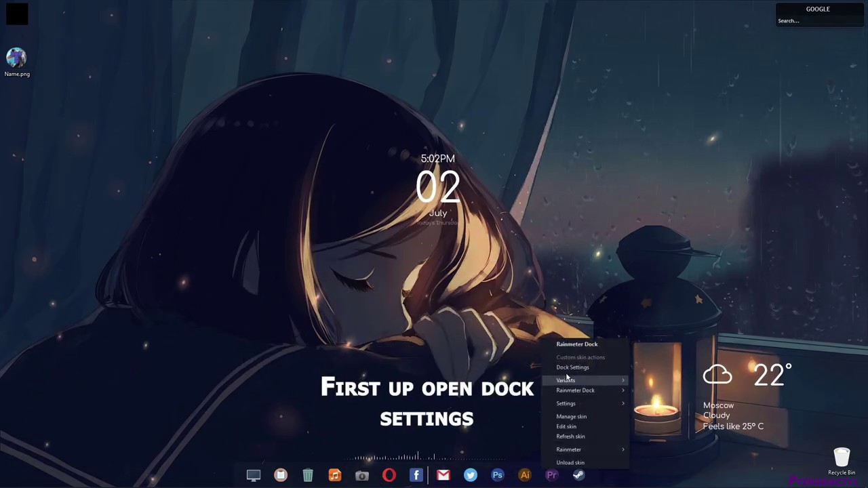The height and width of the screenshot is (488, 868).
Task: Click the 22° temperature reading
Action: tap(772, 375)
